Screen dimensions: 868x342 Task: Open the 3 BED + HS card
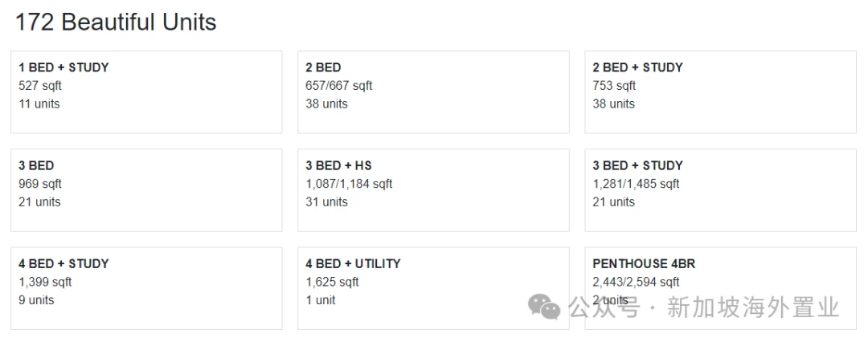pos(433,189)
